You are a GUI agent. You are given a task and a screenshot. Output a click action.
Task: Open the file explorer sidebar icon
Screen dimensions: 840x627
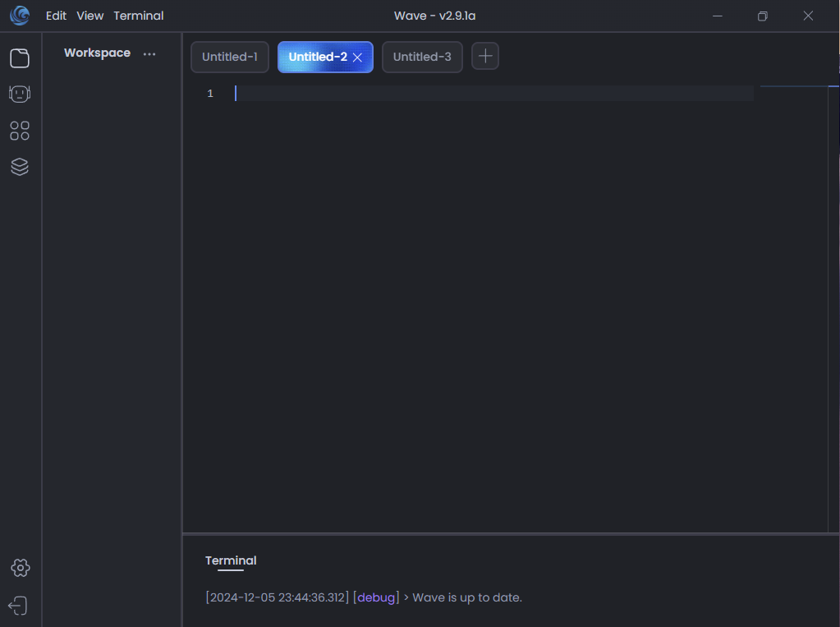[20, 58]
